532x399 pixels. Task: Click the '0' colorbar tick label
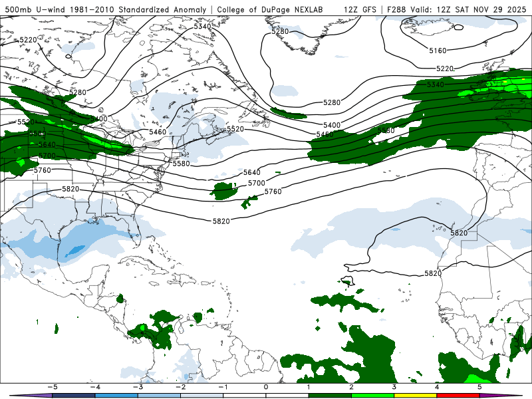point(265,387)
